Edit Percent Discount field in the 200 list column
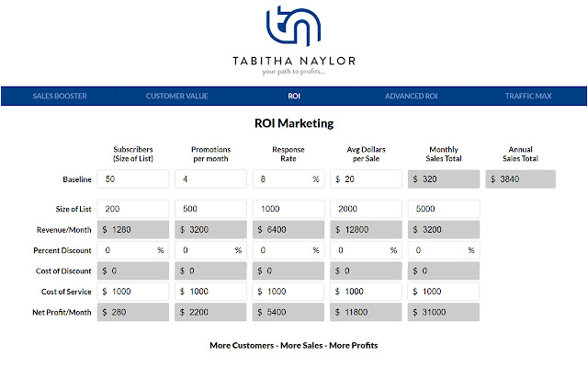 point(133,250)
